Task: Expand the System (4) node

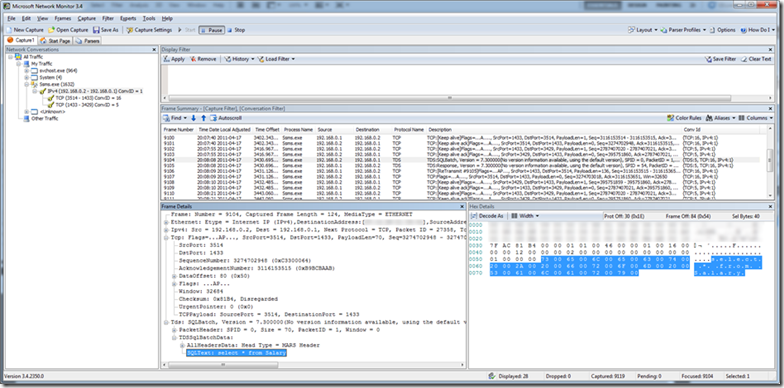Action: [27, 78]
